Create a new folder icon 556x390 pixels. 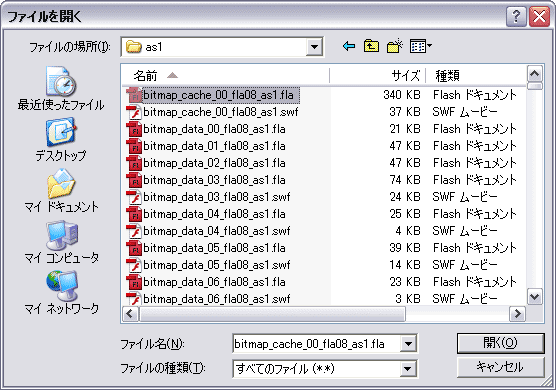point(395,46)
